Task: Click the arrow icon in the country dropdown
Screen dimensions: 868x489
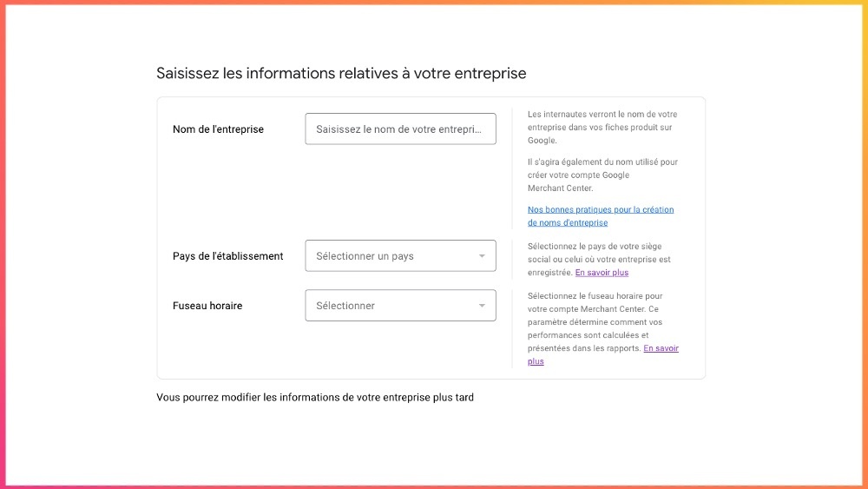Action: point(482,256)
